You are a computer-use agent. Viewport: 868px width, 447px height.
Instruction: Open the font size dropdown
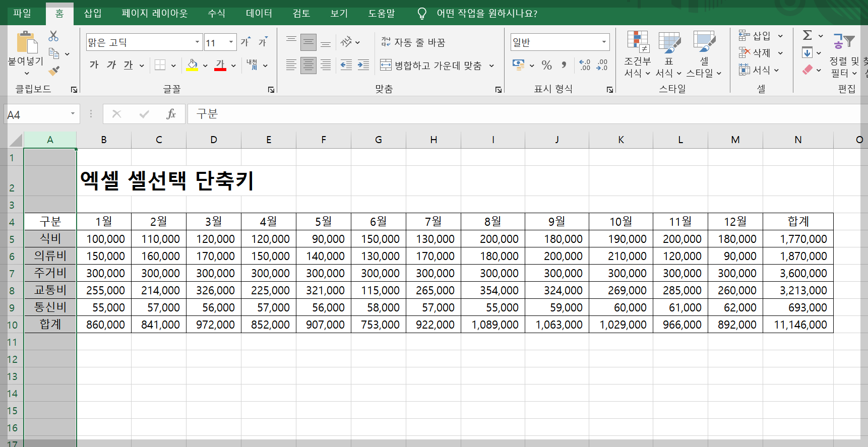click(231, 42)
